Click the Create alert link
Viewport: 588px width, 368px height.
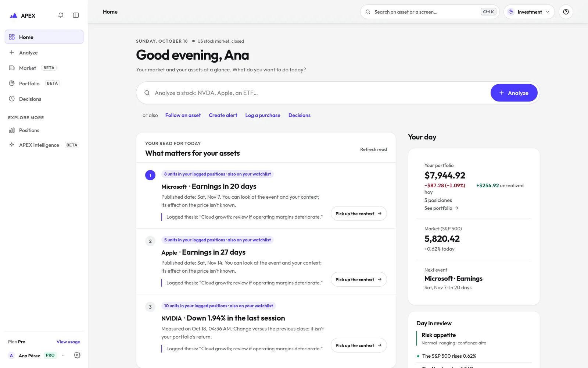point(223,115)
